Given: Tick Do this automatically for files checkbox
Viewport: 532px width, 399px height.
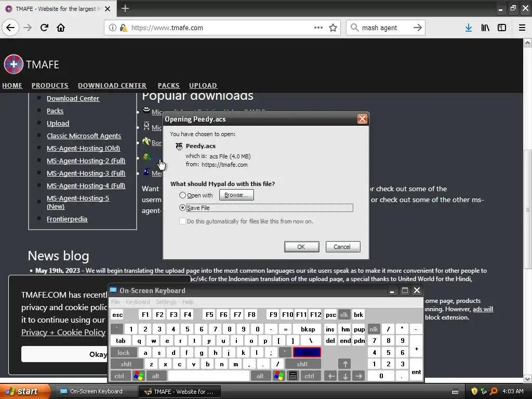Looking at the screenshot, I should pyautogui.click(x=182, y=221).
